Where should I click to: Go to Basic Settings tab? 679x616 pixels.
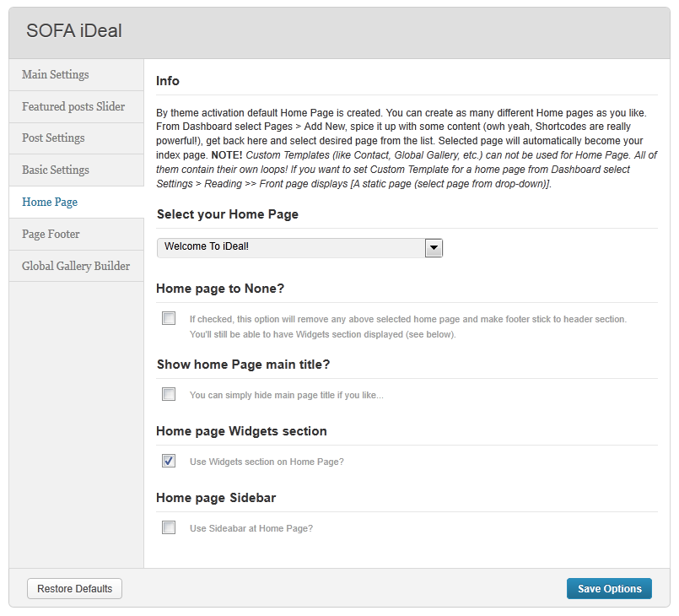(x=56, y=170)
